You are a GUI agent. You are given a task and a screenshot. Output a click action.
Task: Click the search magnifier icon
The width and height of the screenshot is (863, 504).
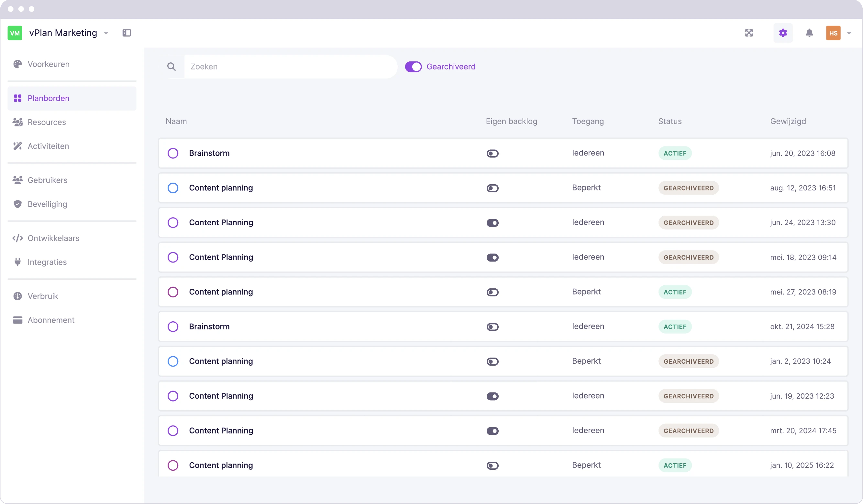click(x=171, y=67)
